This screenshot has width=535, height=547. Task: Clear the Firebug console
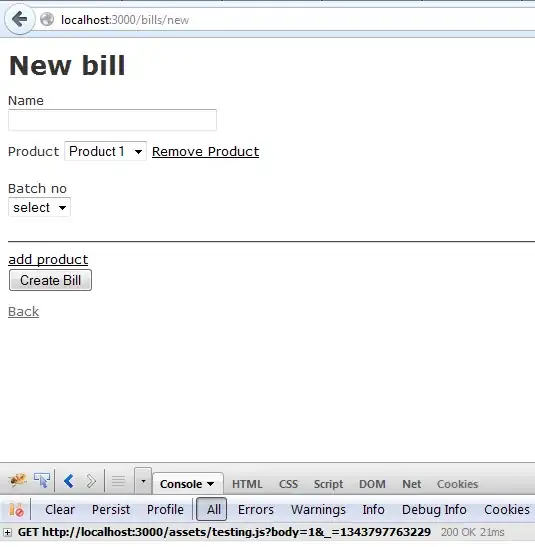tap(60, 510)
